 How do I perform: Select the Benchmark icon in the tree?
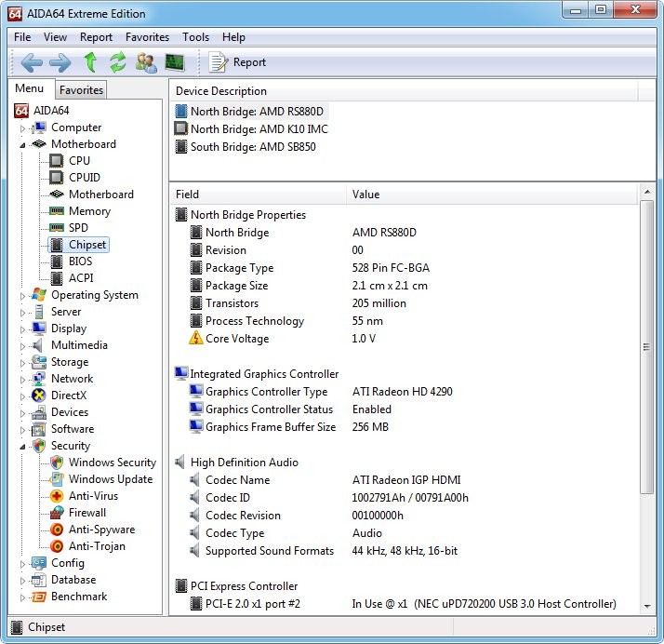pyautogui.click(x=39, y=597)
